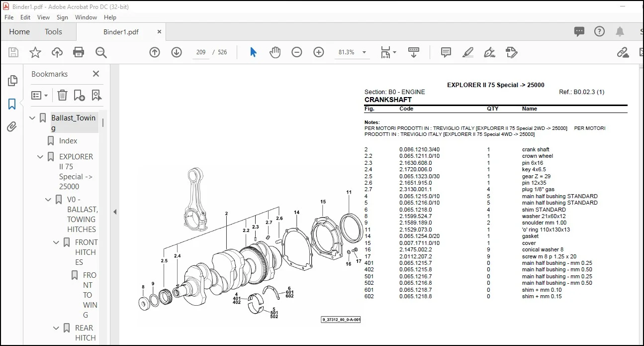
Task: Add a new bookmark
Action: click(x=79, y=95)
